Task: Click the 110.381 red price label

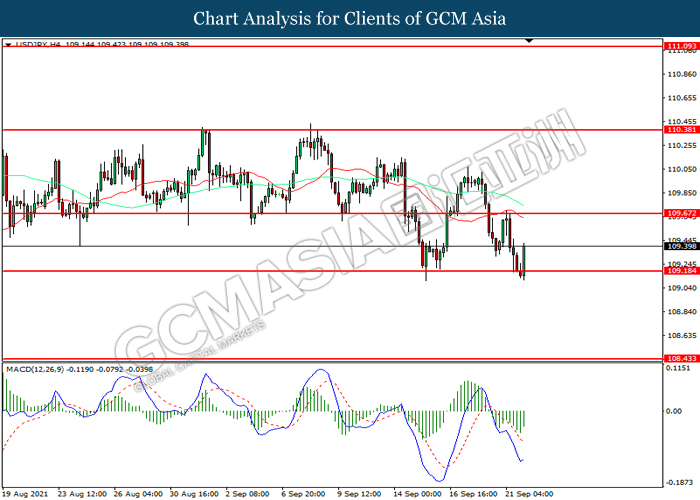Action: click(682, 130)
